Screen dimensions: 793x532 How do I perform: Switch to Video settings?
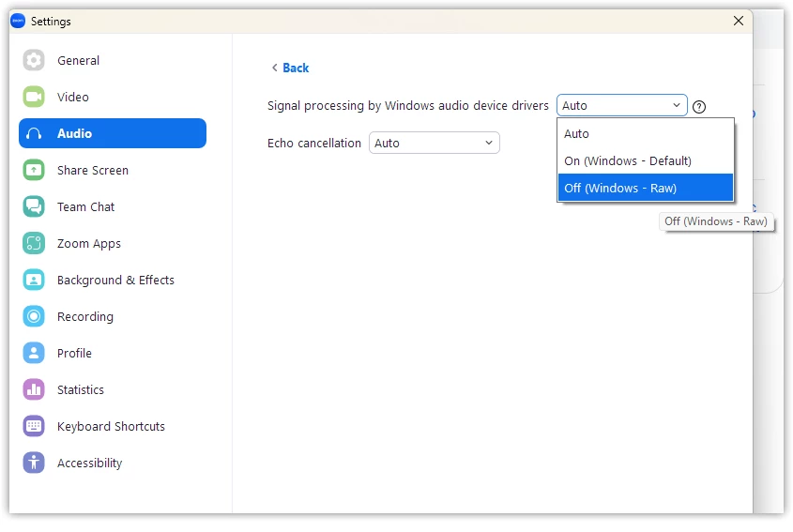point(113,97)
